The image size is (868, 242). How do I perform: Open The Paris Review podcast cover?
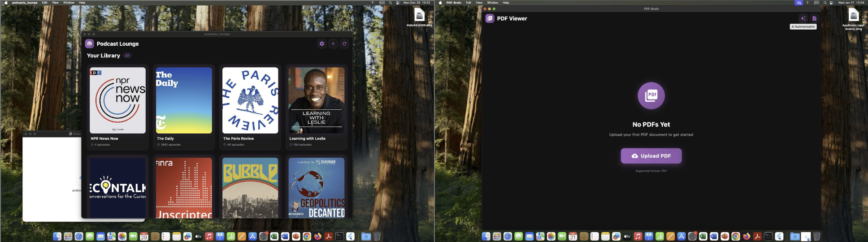[x=250, y=100]
